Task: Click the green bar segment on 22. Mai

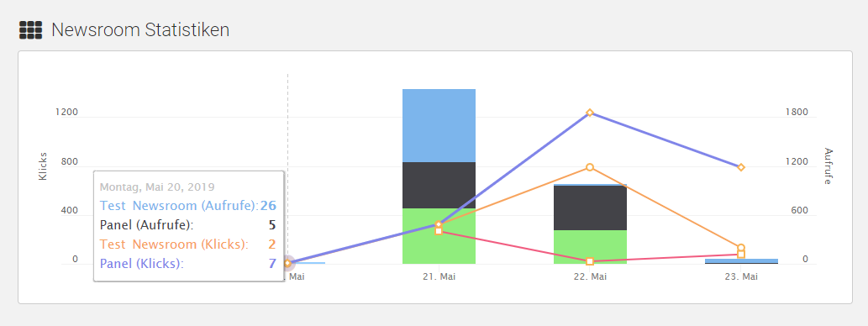Action: [x=590, y=247]
